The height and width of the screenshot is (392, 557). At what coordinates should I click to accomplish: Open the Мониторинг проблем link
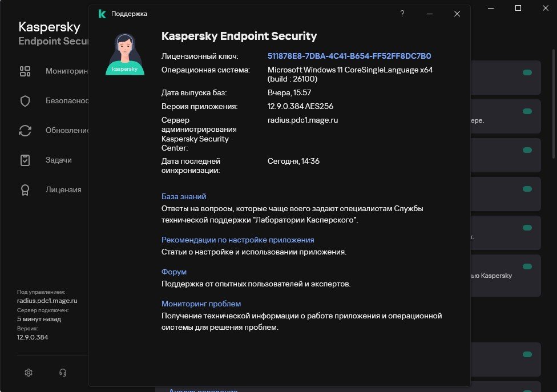click(201, 304)
